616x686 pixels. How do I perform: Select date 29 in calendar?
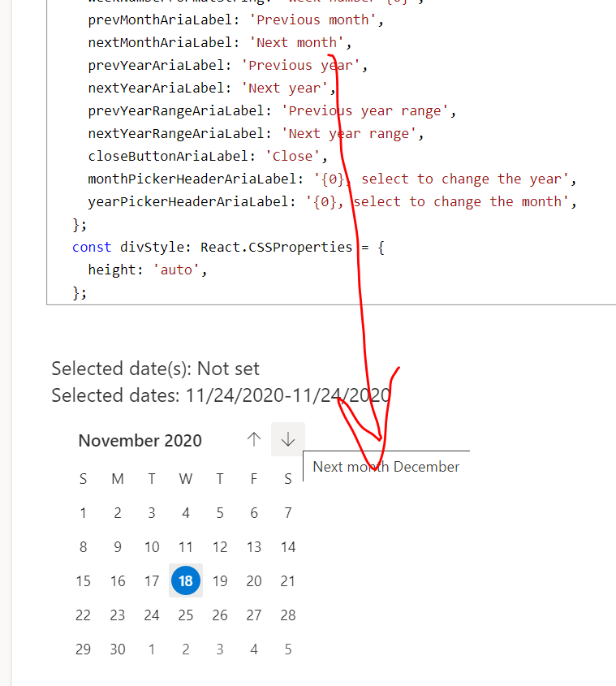83,649
